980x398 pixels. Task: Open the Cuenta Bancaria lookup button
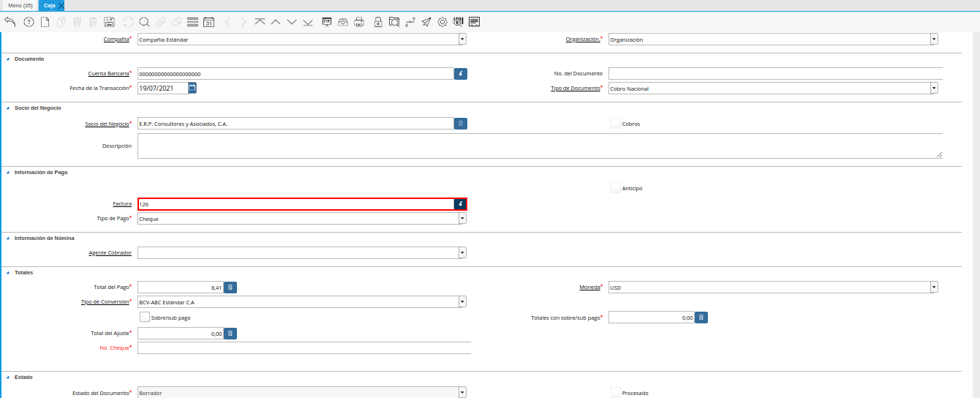click(x=461, y=74)
